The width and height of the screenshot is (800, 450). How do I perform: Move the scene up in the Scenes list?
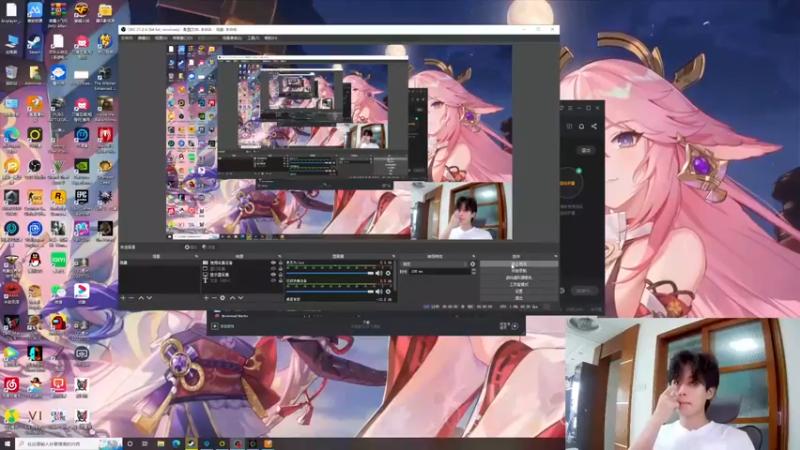tap(141, 297)
